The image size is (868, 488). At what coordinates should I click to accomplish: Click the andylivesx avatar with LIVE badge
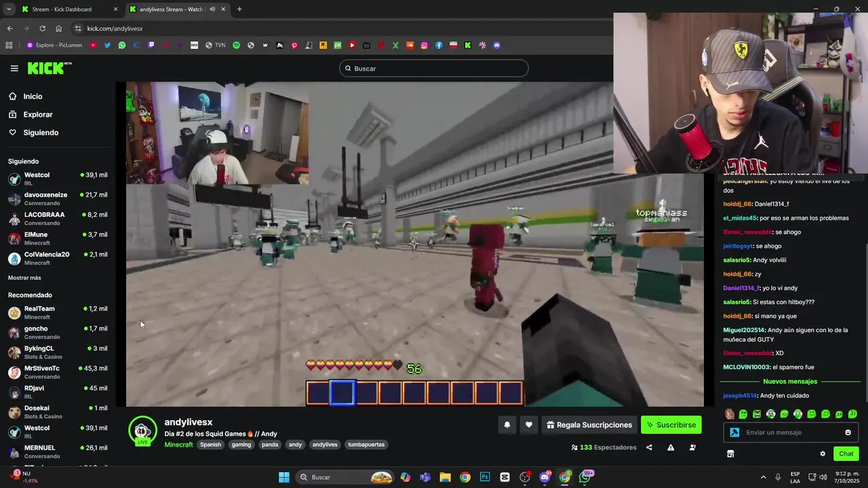click(x=142, y=431)
